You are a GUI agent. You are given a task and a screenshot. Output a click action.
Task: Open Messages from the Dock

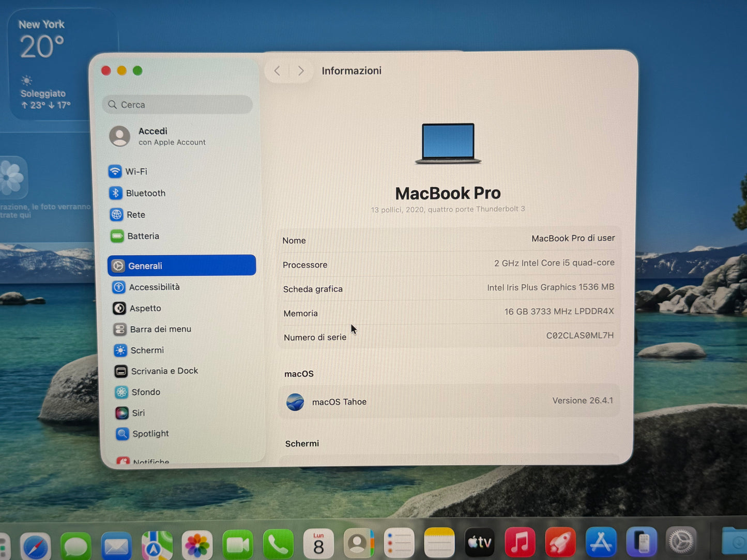76,546
